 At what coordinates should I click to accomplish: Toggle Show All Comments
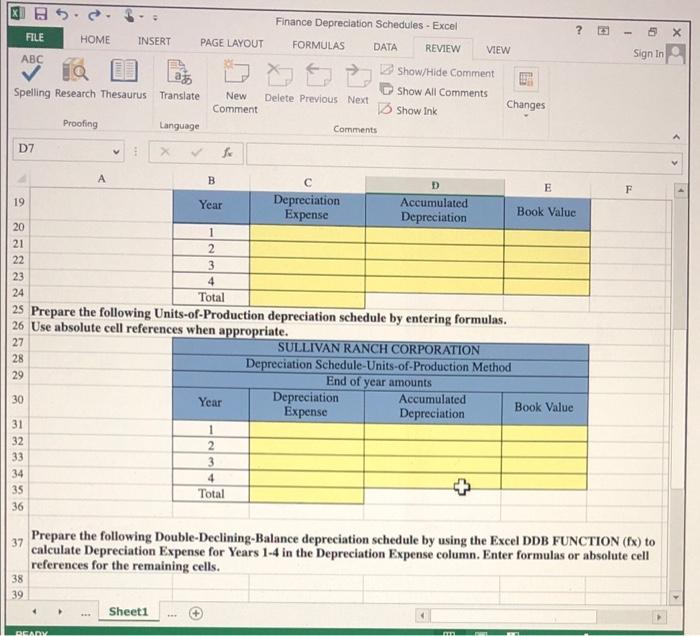[434, 91]
